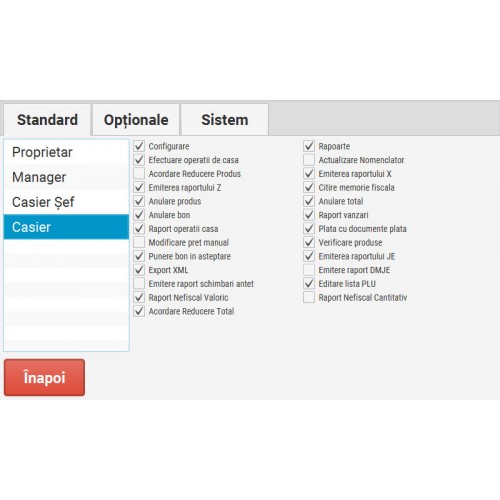Enable Acordare Reducere Produs checkbox
This screenshot has height=500, width=500.
tap(139, 173)
